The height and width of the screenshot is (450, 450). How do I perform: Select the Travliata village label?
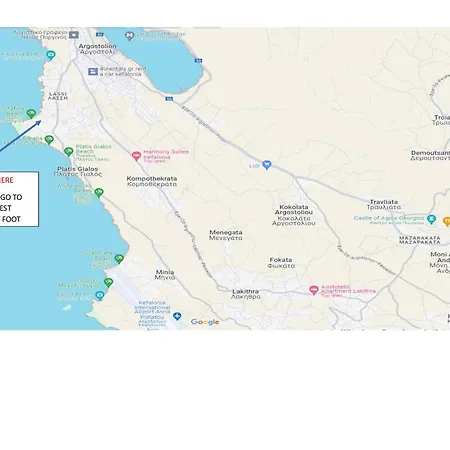tap(384, 204)
